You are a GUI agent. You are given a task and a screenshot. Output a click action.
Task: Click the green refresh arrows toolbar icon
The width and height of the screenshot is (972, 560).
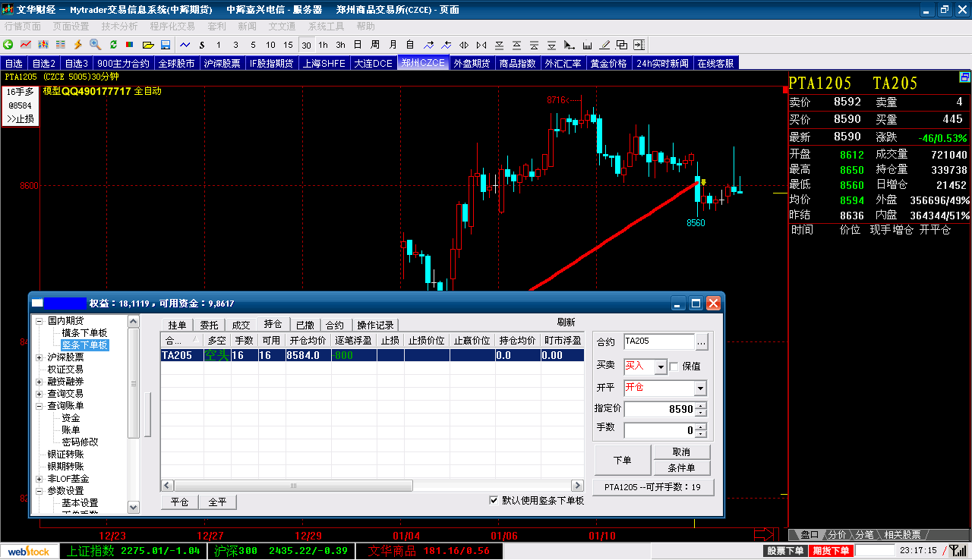113,45
